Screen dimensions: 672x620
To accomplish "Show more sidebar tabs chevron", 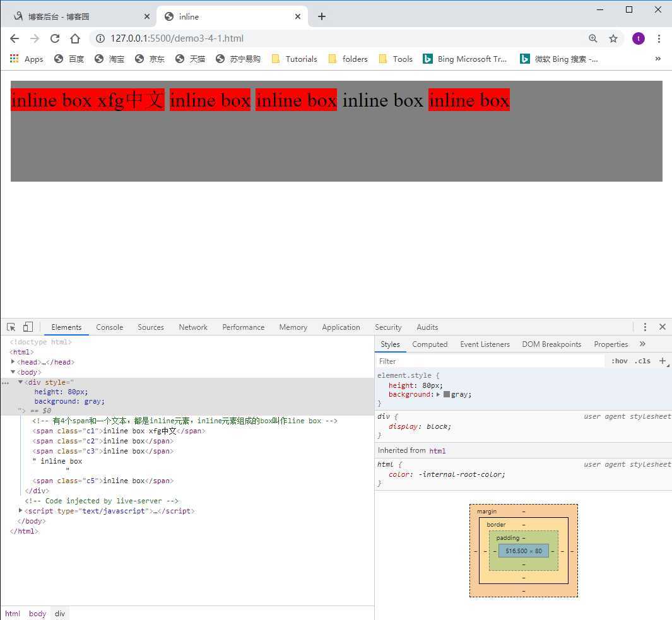I will pos(642,344).
